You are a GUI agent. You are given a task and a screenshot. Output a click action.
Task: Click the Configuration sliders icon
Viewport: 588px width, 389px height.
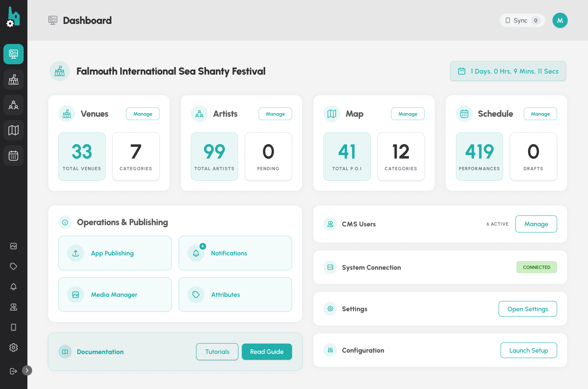[330, 350]
